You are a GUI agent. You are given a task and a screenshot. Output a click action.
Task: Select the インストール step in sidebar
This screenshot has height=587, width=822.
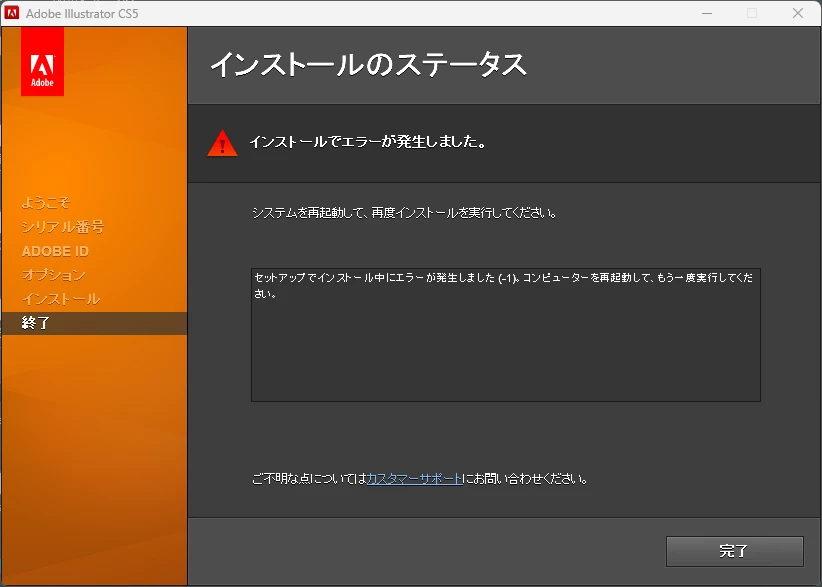[x=61, y=299]
